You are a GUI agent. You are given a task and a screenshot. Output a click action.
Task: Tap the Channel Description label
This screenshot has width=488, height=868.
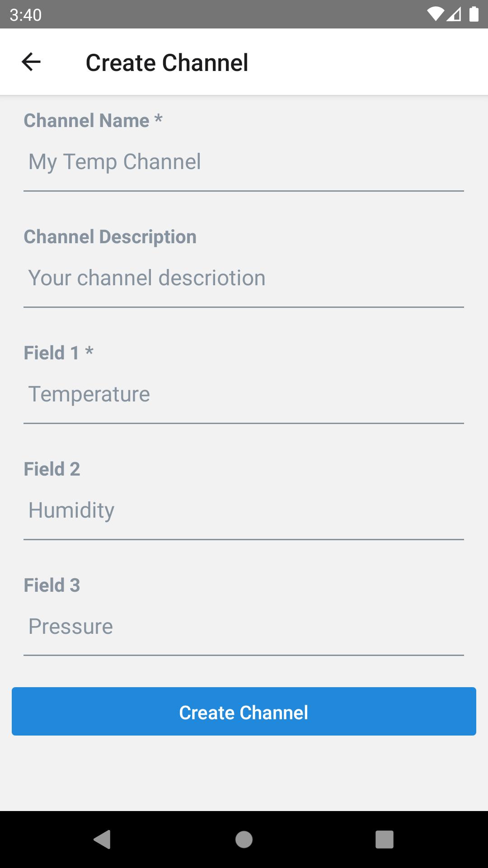pyautogui.click(x=110, y=236)
